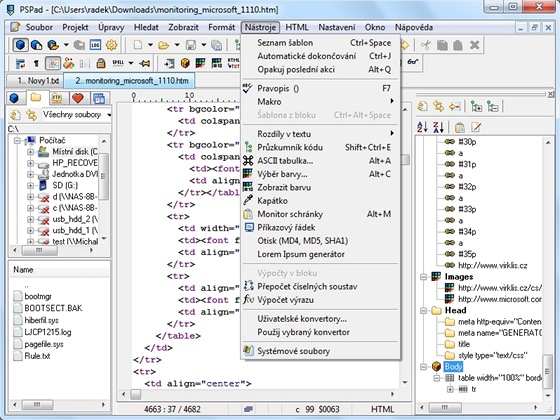This screenshot has height=420, width=560.
Task: Select the title item under Head
Action: coord(464,344)
